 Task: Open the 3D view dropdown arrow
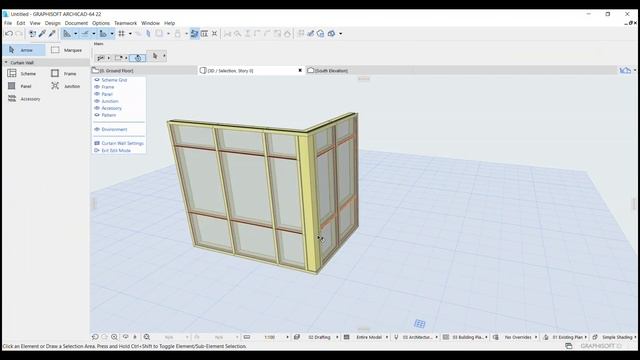point(340,34)
